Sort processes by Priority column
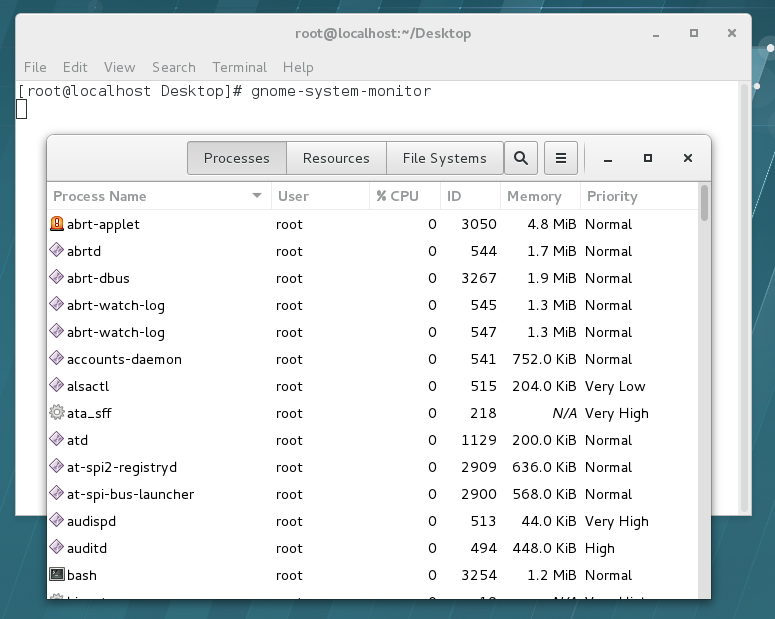Image resolution: width=775 pixels, height=619 pixels. click(x=639, y=196)
